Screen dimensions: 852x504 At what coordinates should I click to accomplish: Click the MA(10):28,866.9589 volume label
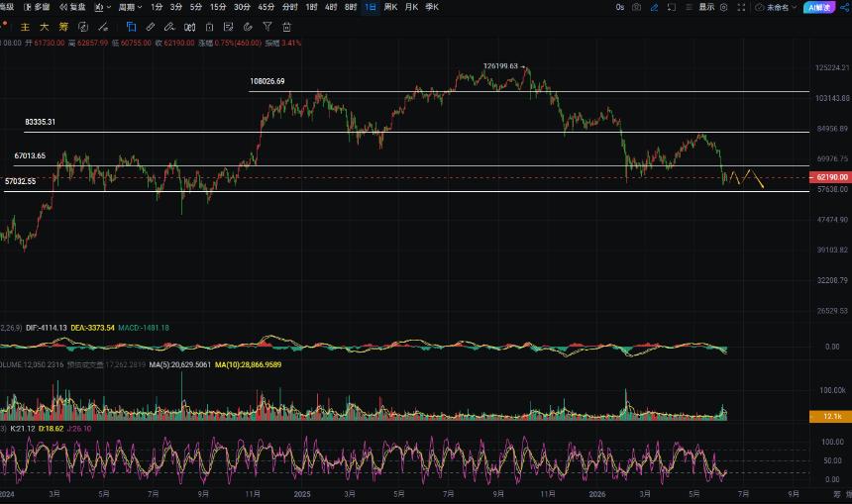[x=249, y=365]
